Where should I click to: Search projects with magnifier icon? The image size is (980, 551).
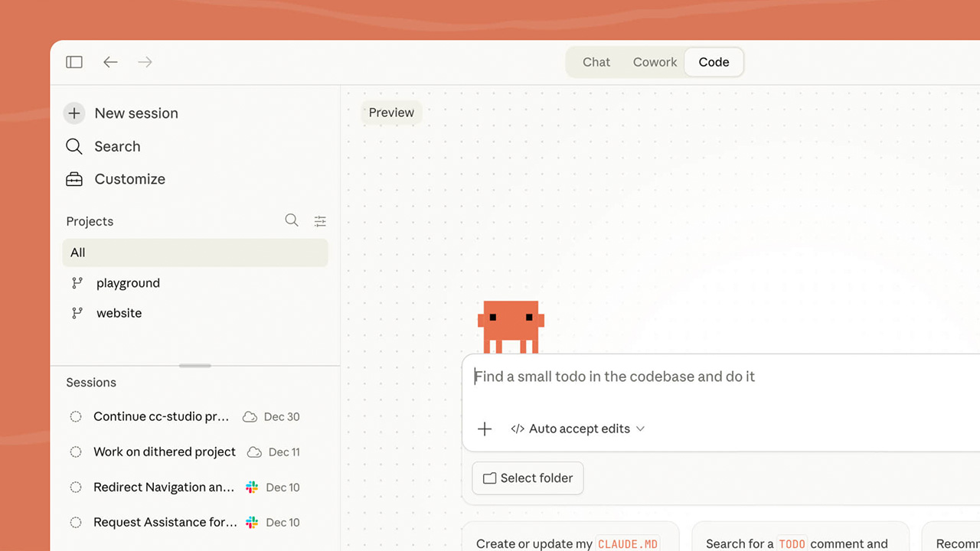click(x=292, y=220)
